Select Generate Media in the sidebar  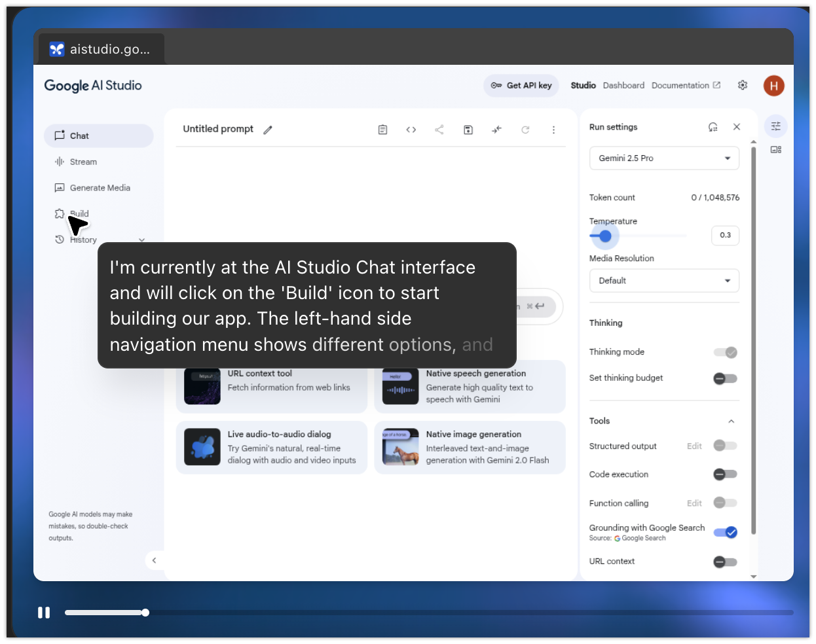pos(99,188)
